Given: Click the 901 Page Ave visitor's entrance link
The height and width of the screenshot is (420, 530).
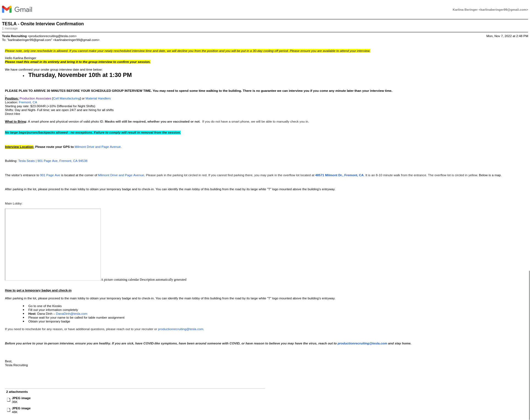Looking at the screenshot, I should click(x=50, y=175).
